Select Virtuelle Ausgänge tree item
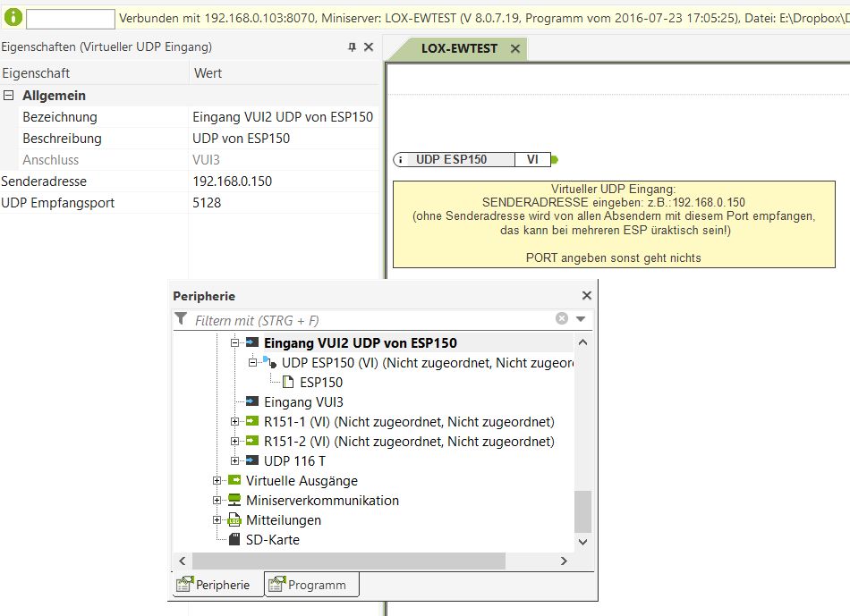This screenshot has width=850, height=616. click(x=302, y=481)
